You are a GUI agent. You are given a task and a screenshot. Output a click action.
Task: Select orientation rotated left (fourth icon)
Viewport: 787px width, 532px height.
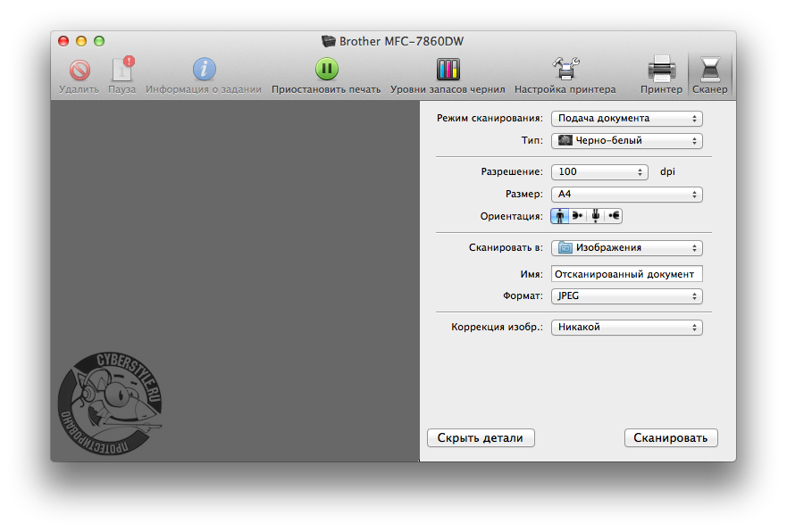pyautogui.click(x=614, y=216)
